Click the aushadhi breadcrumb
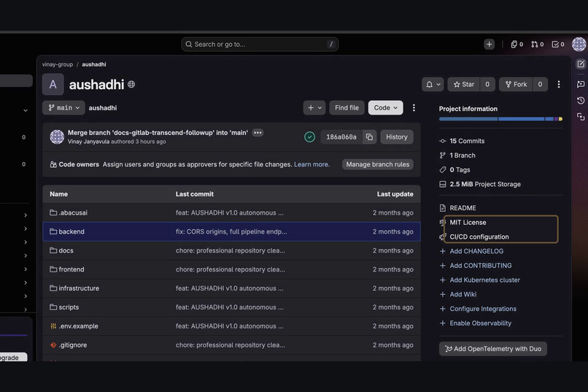This screenshot has height=392, width=588. (94, 64)
